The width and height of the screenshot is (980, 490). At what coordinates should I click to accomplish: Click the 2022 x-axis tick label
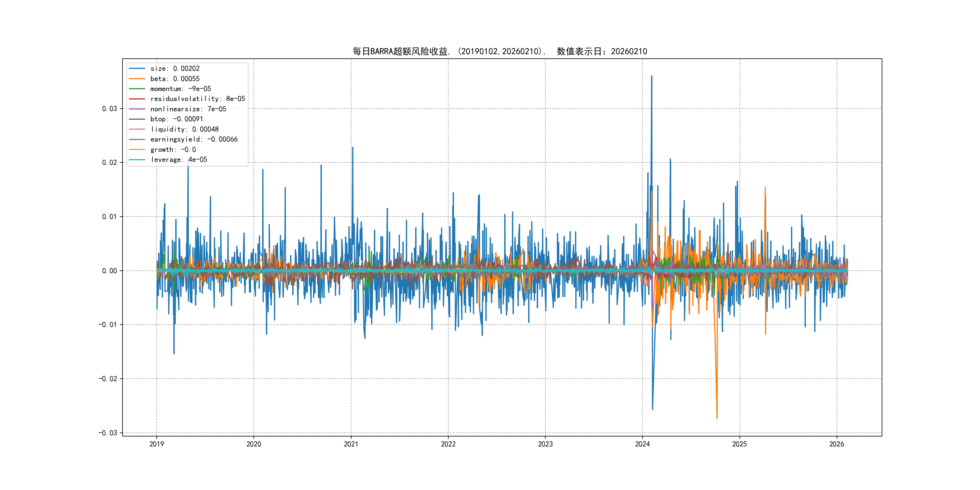pos(448,444)
